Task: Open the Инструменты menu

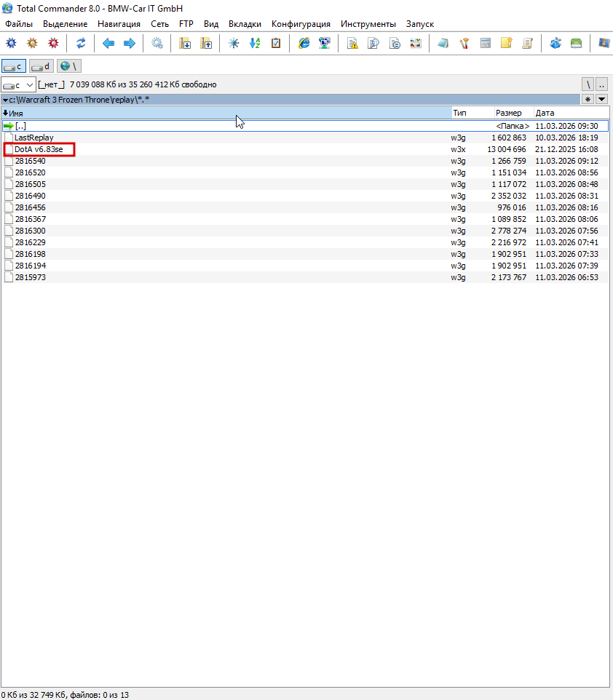Action: 368,24
